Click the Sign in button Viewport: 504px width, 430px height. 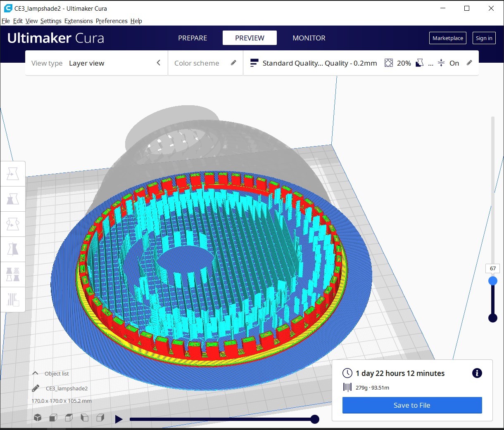point(484,38)
